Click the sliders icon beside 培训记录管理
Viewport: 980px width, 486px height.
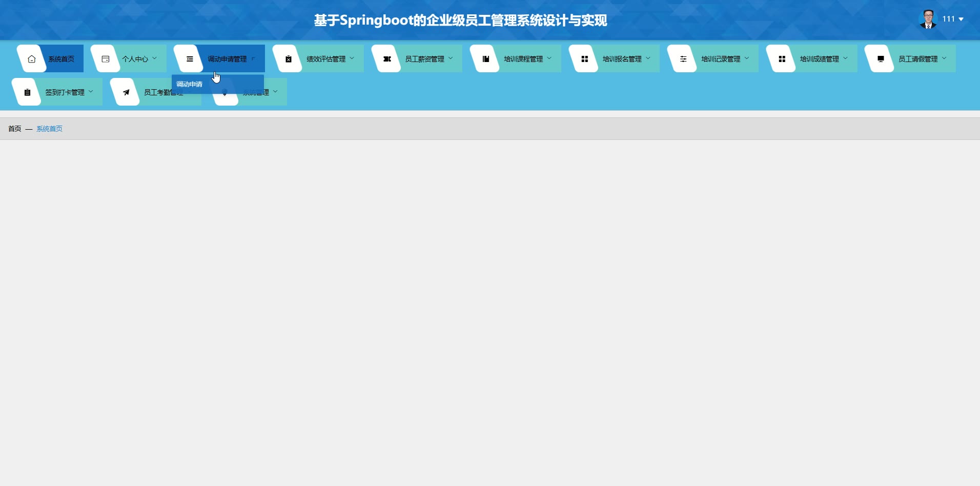pos(683,59)
